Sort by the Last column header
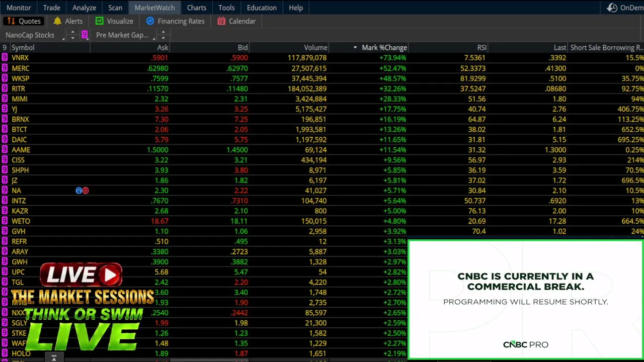Image resolution: width=644 pixels, height=362 pixels. coord(528,47)
